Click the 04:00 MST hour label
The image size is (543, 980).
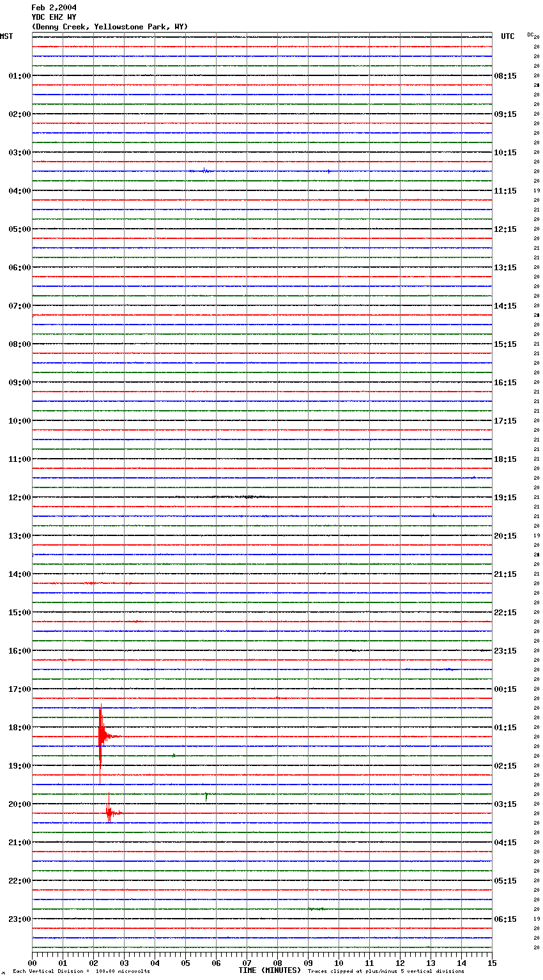19,191
